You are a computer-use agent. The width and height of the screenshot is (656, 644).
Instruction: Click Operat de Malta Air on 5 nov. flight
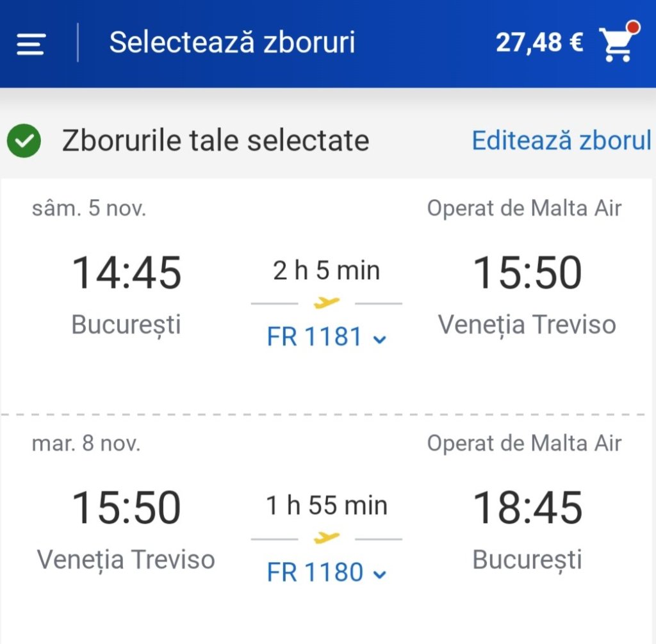(524, 209)
